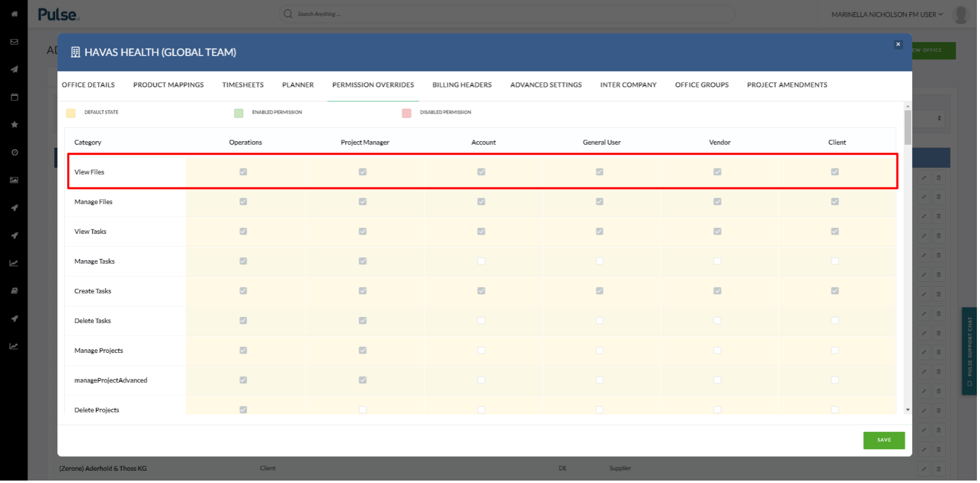This screenshot has width=980, height=483.
Task: Toggle Delete Tasks for Project Manager
Action: click(364, 322)
